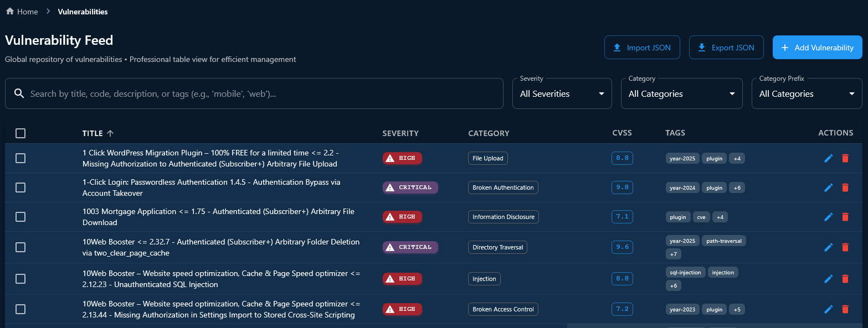Delete the 10Web Booster Missing Authorization entry

(845, 309)
